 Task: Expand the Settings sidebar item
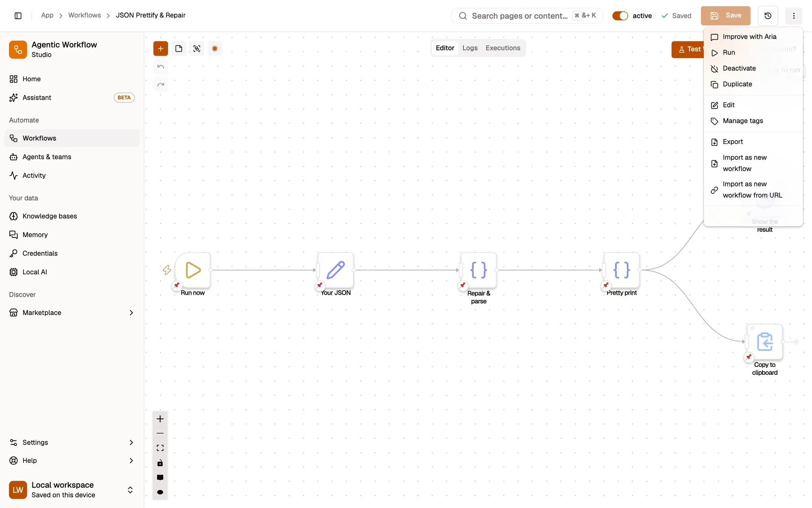pyautogui.click(x=72, y=442)
